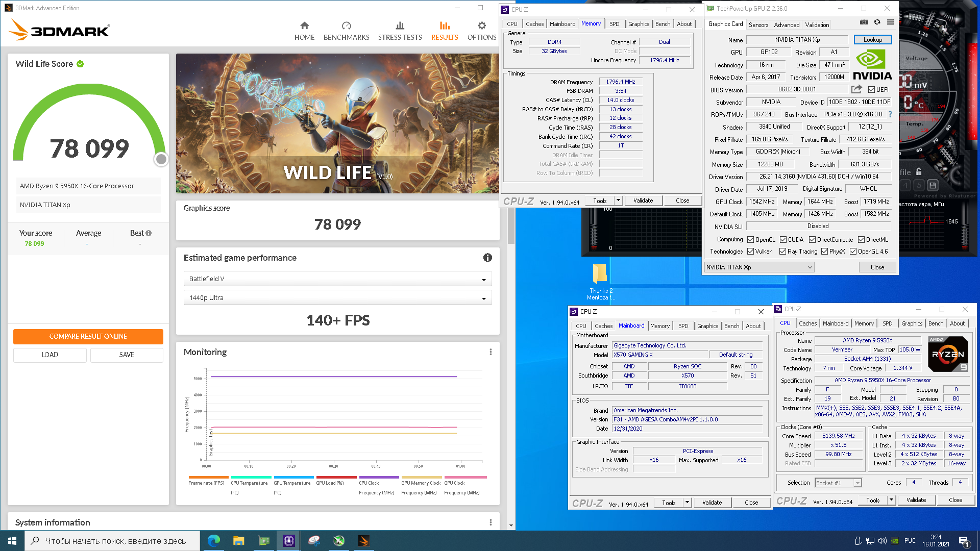This screenshot has width=980, height=551.
Task: Toggle the Ray Tracing checkbox in GPU-Z
Action: point(782,252)
